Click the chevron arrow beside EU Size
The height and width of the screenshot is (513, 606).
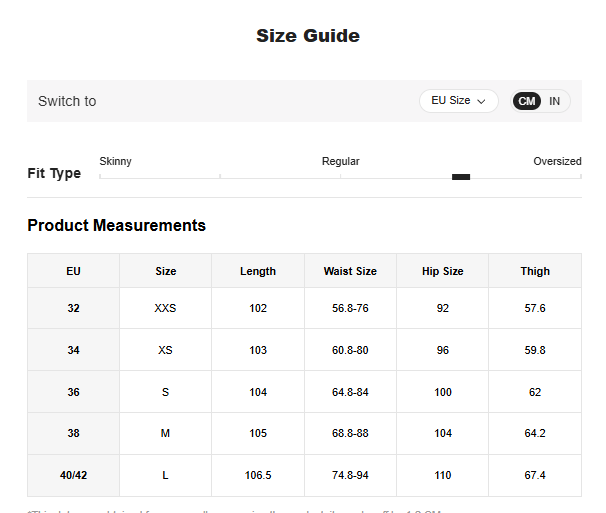[482, 101]
